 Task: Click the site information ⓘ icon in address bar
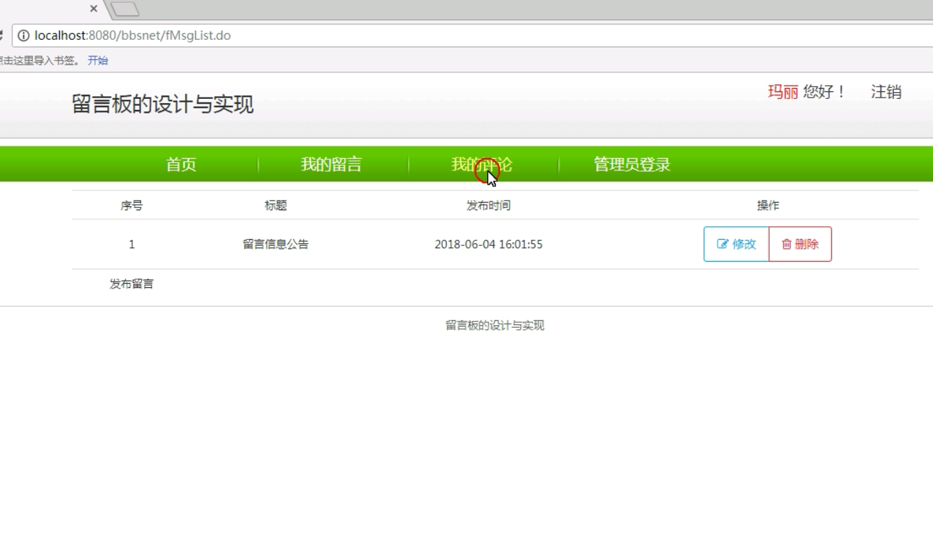[x=23, y=35]
